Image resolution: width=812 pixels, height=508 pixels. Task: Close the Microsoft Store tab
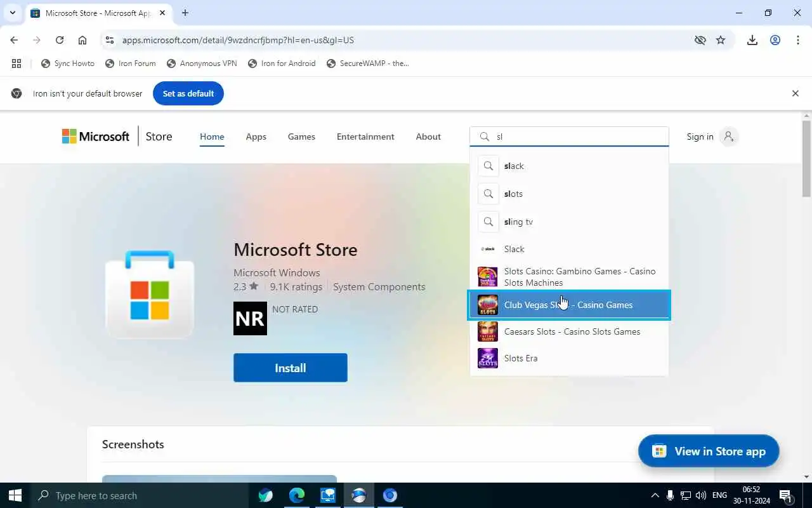pyautogui.click(x=164, y=13)
